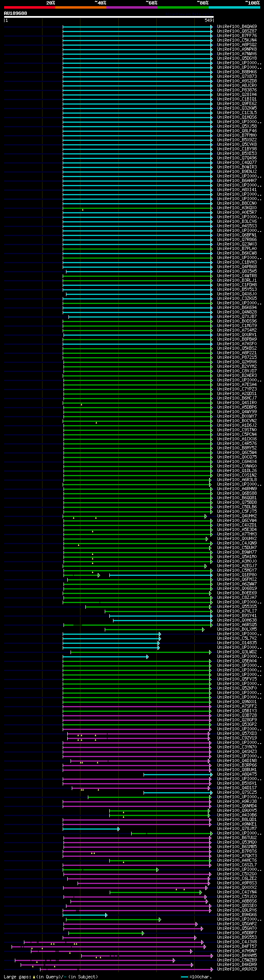Select the UniRef100_A7THH3 label
Screen dimensions: 264x980
point(237,534)
